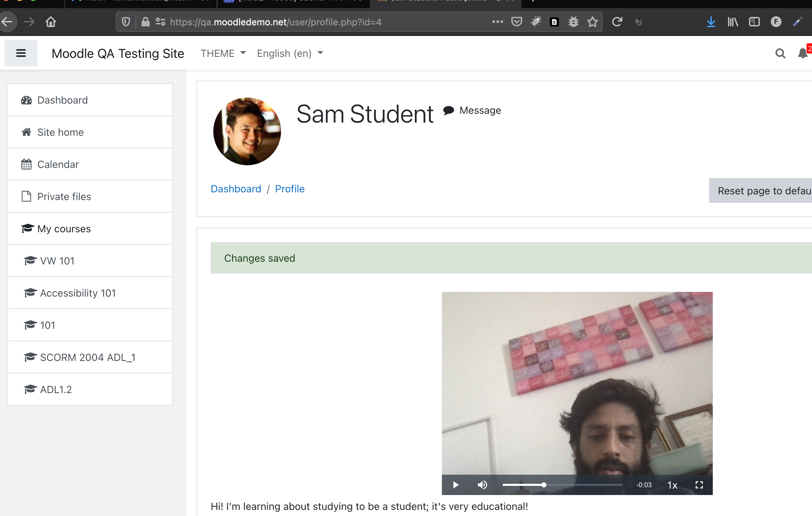This screenshot has height=516, width=812.
Task: Open the VW 101 course
Action: 90,261
